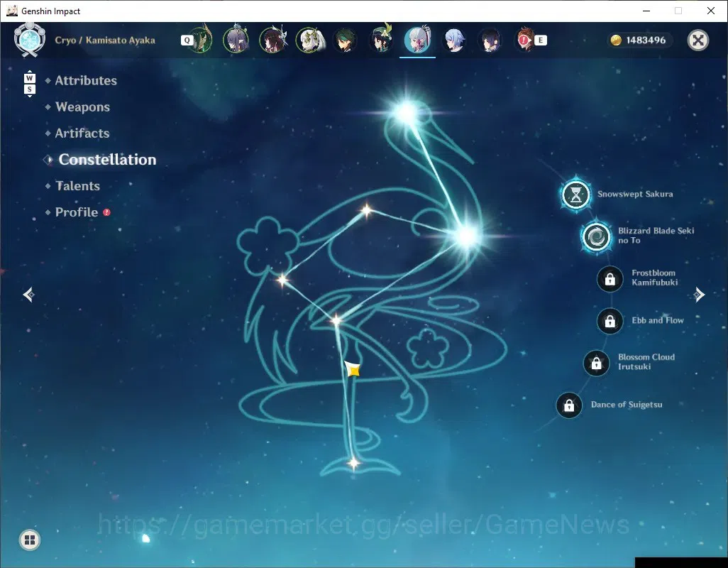Viewport: 728px width, 568px height.
Task: Click the locked Frostbloom Kamifubuki node
Action: pyautogui.click(x=610, y=278)
